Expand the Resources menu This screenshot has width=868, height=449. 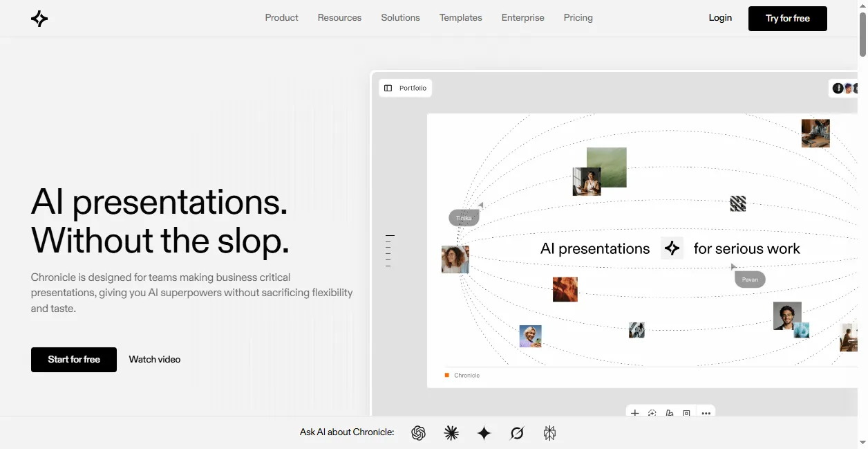pyautogui.click(x=339, y=18)
